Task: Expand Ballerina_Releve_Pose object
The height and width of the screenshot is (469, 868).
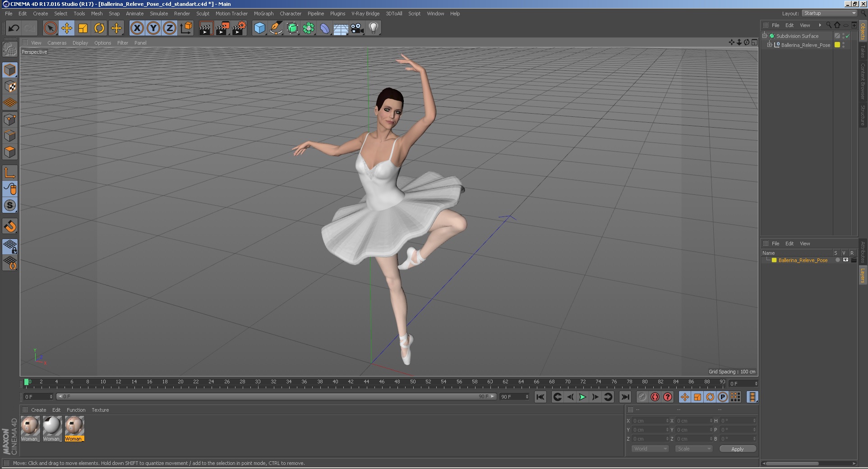Action: pyautogui.click(x=770, y=45)
